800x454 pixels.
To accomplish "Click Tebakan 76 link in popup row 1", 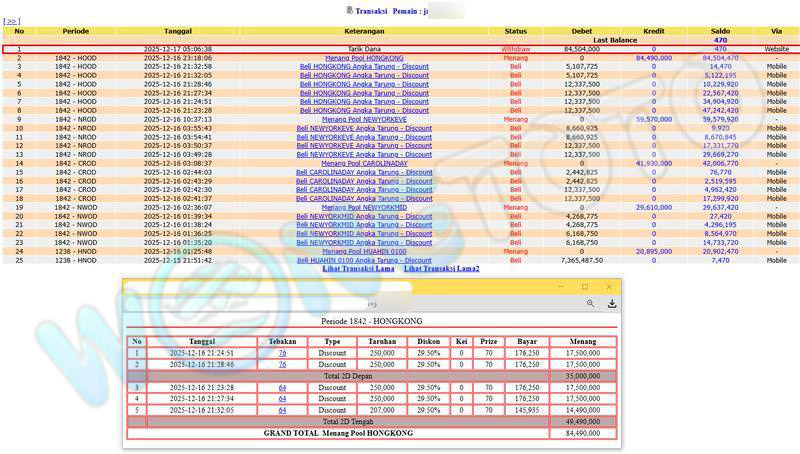I will (282, 353).
